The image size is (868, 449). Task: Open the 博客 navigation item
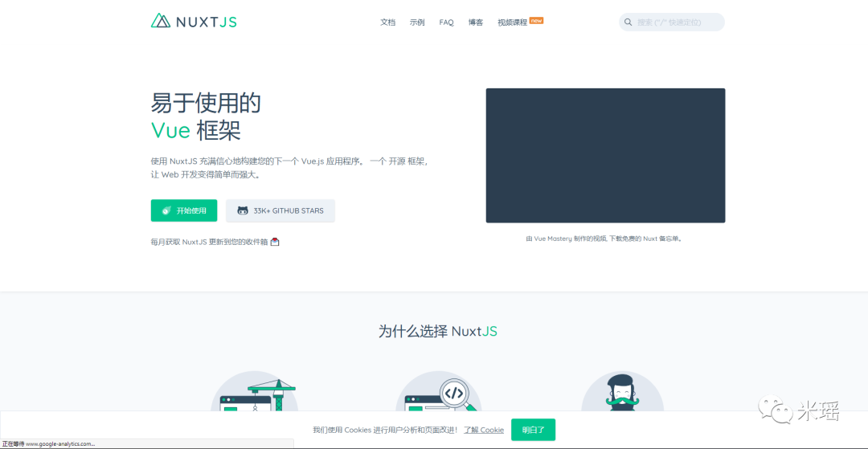pos(476,22)
